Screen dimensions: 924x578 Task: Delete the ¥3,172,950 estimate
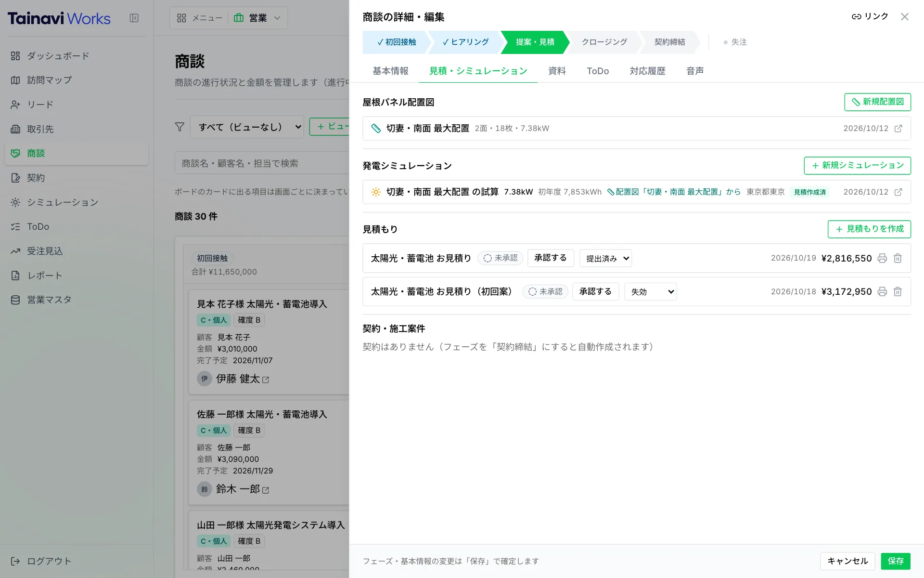tap(898, 291)
